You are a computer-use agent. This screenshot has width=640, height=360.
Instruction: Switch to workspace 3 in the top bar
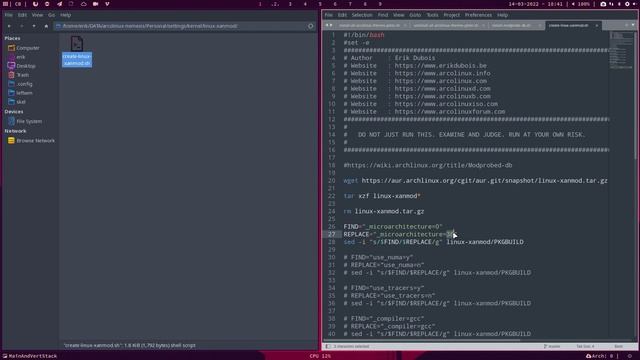pyautogui.click(x=290, y=4)
